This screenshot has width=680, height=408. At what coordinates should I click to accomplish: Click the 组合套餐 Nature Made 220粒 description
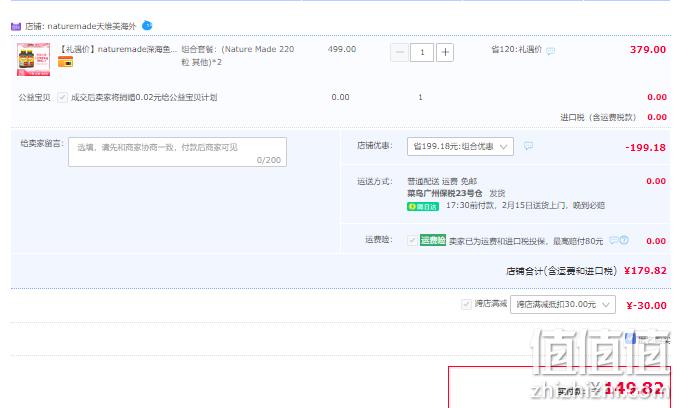tap(238, 55)
